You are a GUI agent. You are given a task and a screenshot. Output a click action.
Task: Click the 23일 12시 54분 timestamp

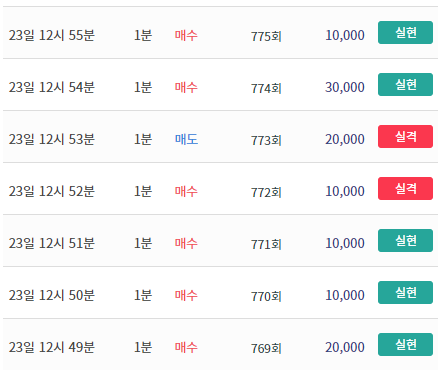click(x=52, y=87)
